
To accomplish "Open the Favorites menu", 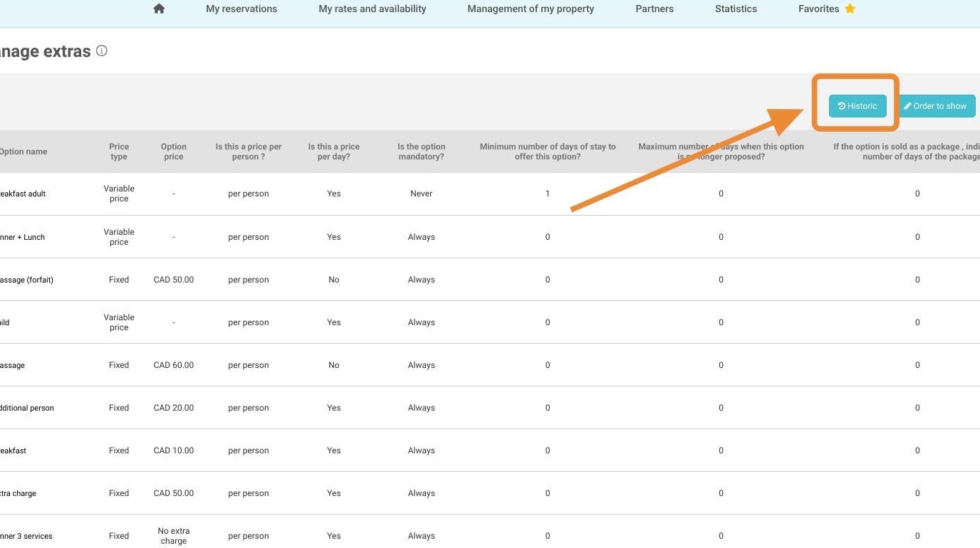I will click(819, 9).
